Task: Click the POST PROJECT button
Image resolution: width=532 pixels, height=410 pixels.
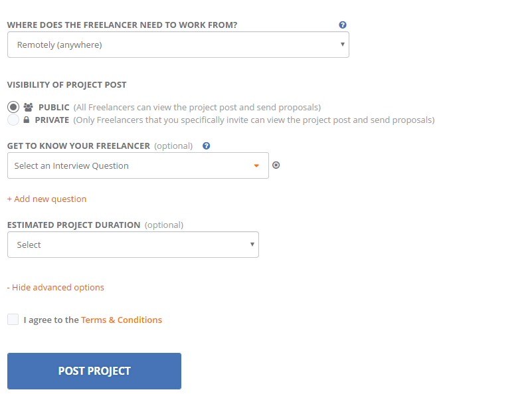Action: (94, 371)
